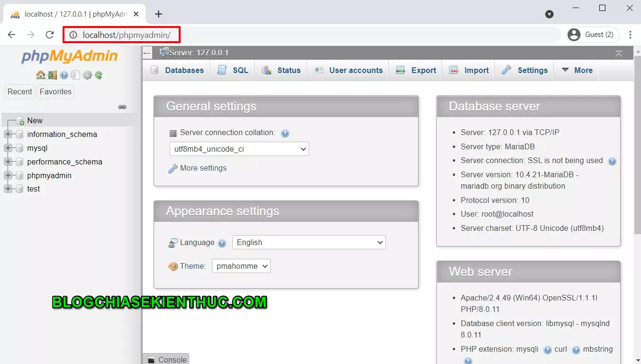Click the mbstring extension help icon
This screenshot has height=364, width=641.
(x=468, y=361)
